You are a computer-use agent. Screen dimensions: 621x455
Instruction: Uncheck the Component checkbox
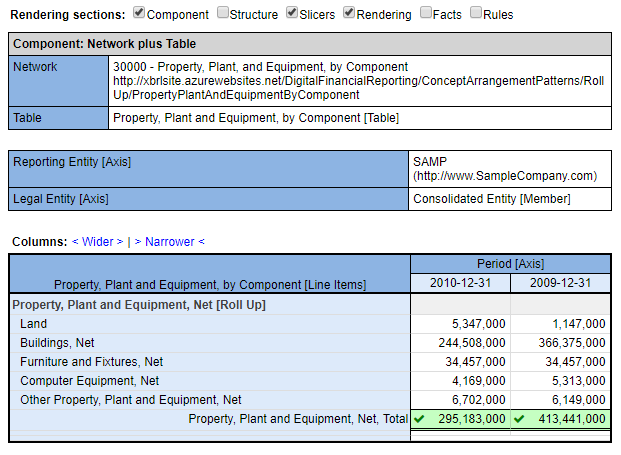tap(140, 14)
